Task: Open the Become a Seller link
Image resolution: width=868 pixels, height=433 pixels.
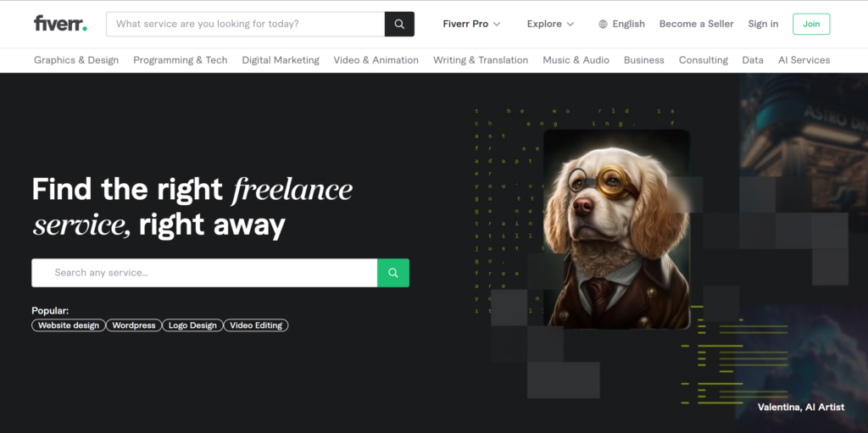Action: (x=697, y=24)
